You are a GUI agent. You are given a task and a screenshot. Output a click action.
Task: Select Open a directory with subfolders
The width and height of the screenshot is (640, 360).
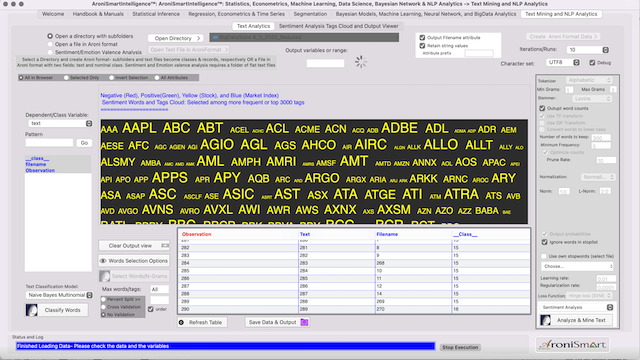pyautogui.click(x=50, y=36)
